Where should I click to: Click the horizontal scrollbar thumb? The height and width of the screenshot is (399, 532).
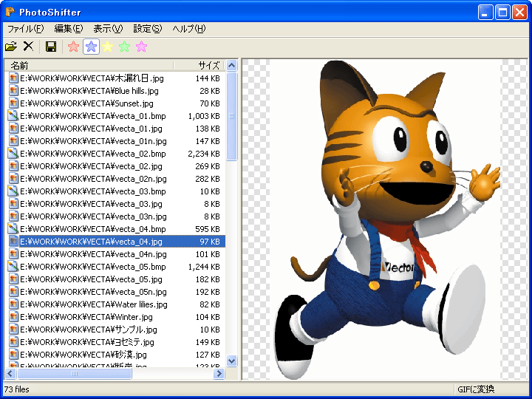(x=75, y=374)
